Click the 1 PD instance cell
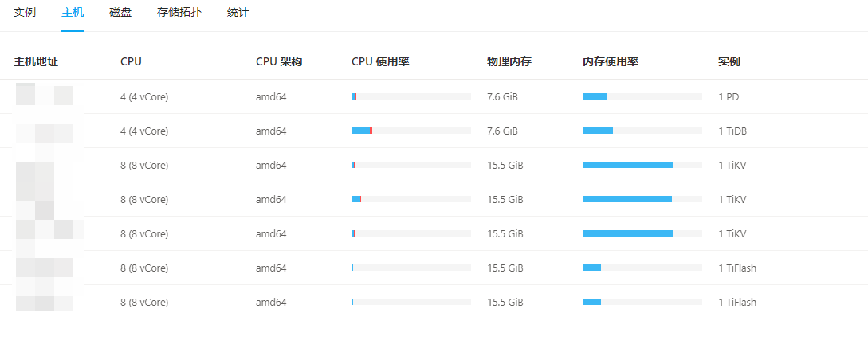This screenshot has width=868, height=344. point(729,96)
